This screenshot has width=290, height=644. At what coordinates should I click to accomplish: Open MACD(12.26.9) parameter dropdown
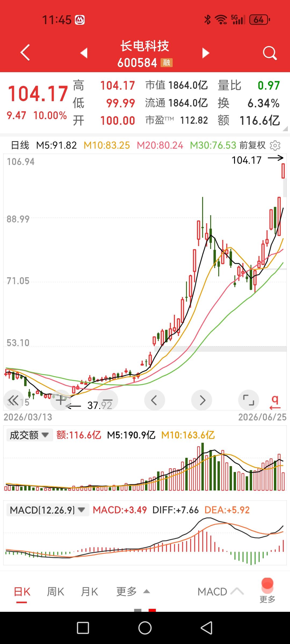[48, 510]
